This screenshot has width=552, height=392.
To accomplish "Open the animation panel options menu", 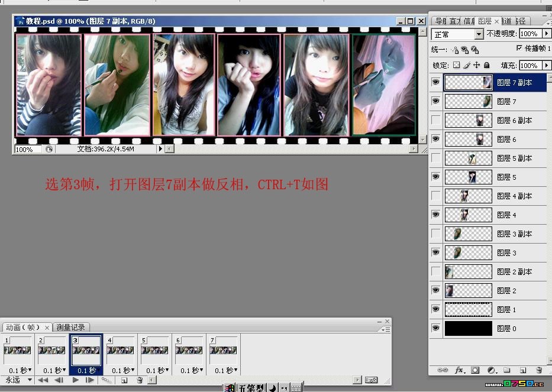I will click(386, 330).
